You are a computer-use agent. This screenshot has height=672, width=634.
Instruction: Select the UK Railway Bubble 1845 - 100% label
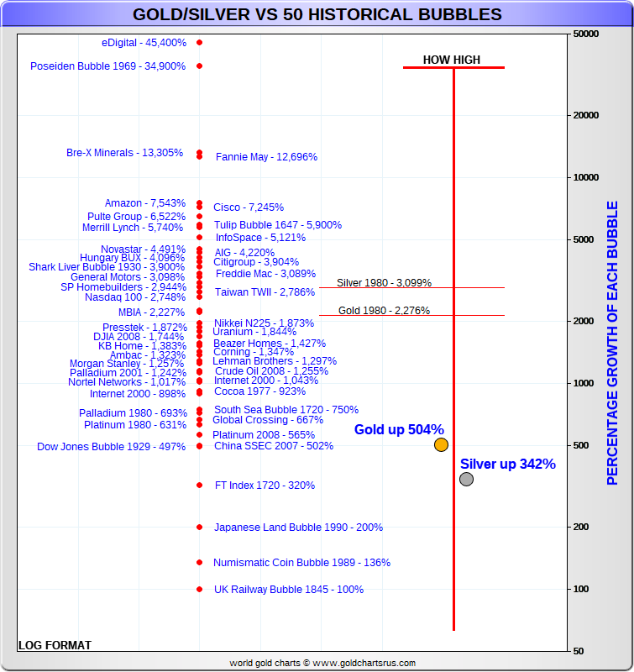coord(289,590)
